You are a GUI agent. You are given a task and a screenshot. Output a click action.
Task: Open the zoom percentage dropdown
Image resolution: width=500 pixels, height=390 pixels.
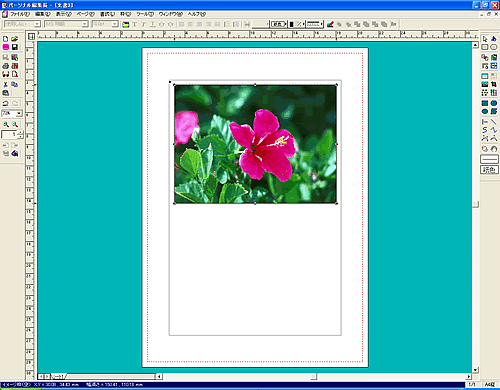pos(19,113)
